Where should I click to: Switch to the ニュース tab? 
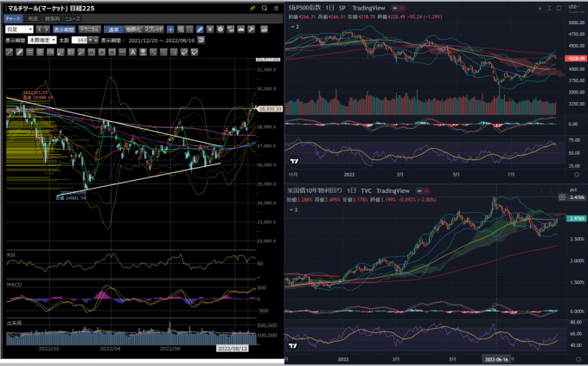(x=73, y=17)
